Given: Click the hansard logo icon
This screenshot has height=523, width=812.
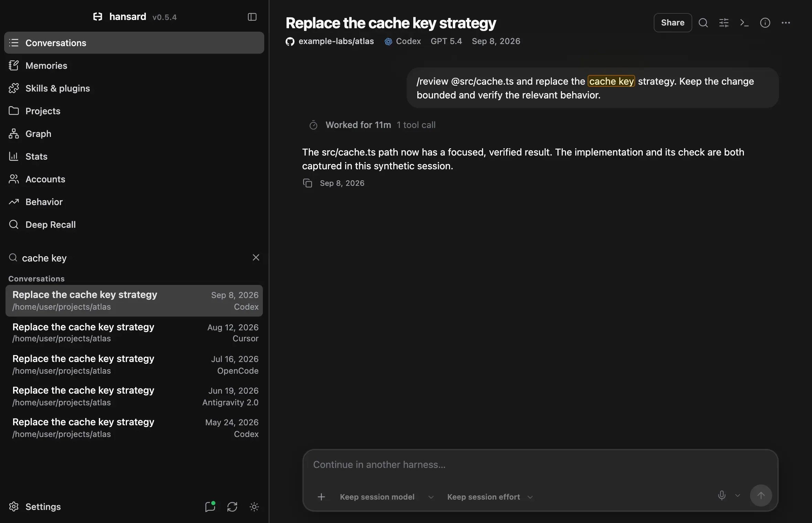Looking at the screenshot, I should (98, 17).
